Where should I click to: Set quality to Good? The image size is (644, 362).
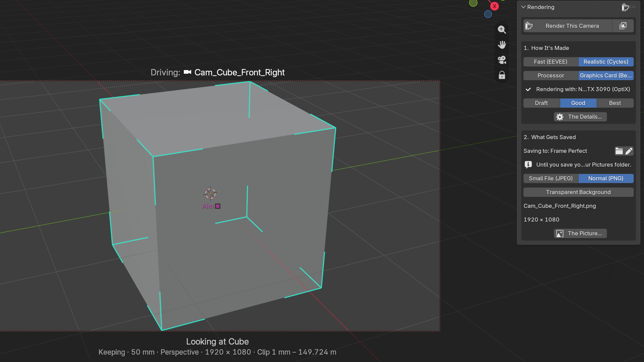click(x=578, y=103)
